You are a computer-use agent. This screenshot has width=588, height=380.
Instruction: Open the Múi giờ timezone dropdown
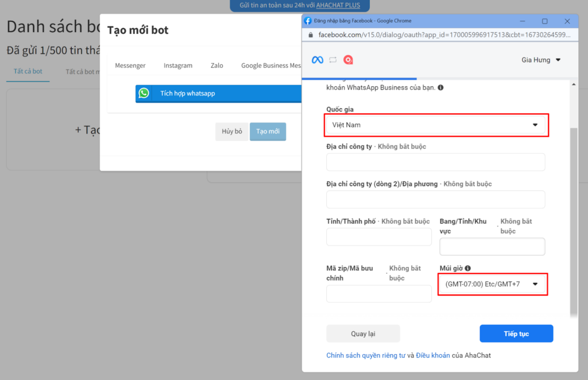coord(492,284)
